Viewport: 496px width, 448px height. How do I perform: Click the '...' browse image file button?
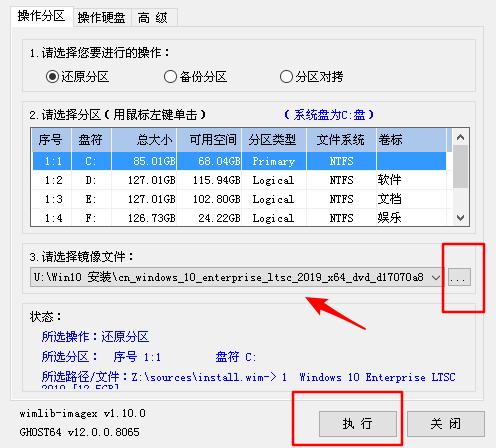pos(459,277)
